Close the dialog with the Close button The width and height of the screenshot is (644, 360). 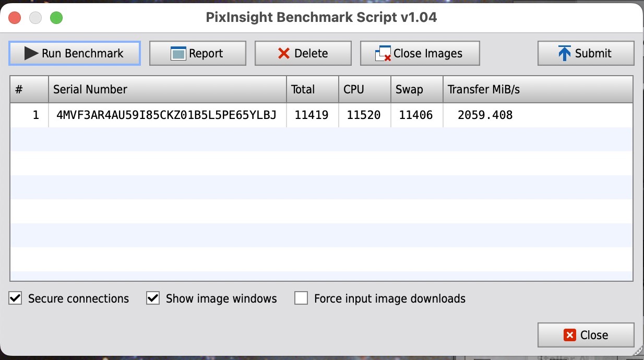tap(586, 335)
